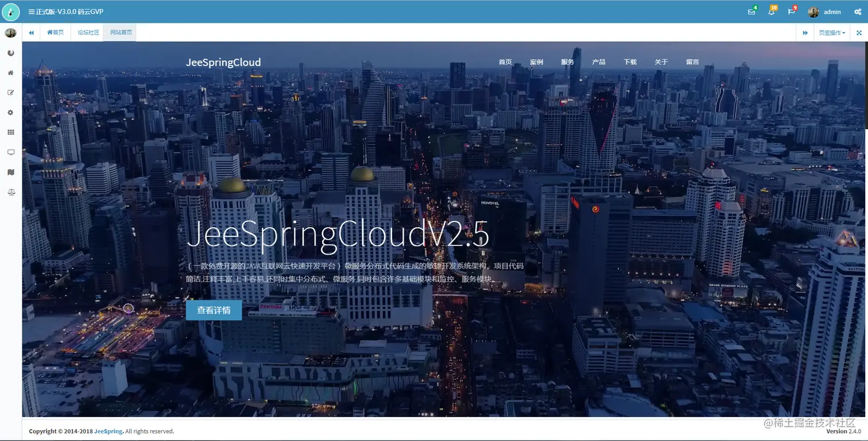Click the tab bar back double-arrow

[x=31, y=33]
